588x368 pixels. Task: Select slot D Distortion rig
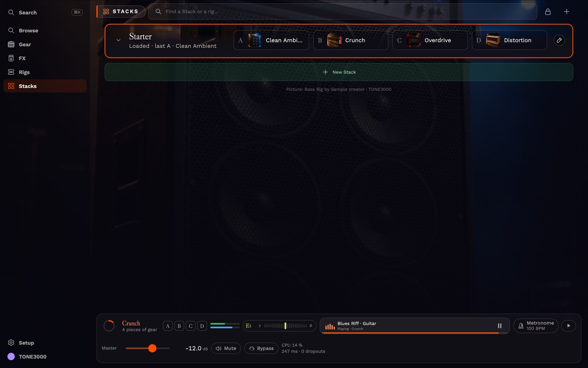pyautogui.click(x=509, y=40)
